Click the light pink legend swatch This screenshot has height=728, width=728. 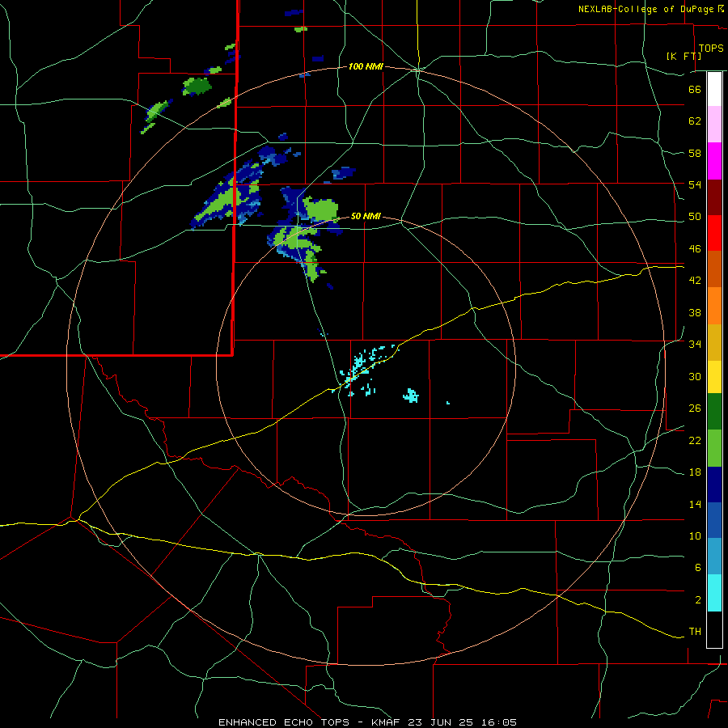[x=714, y=125]
